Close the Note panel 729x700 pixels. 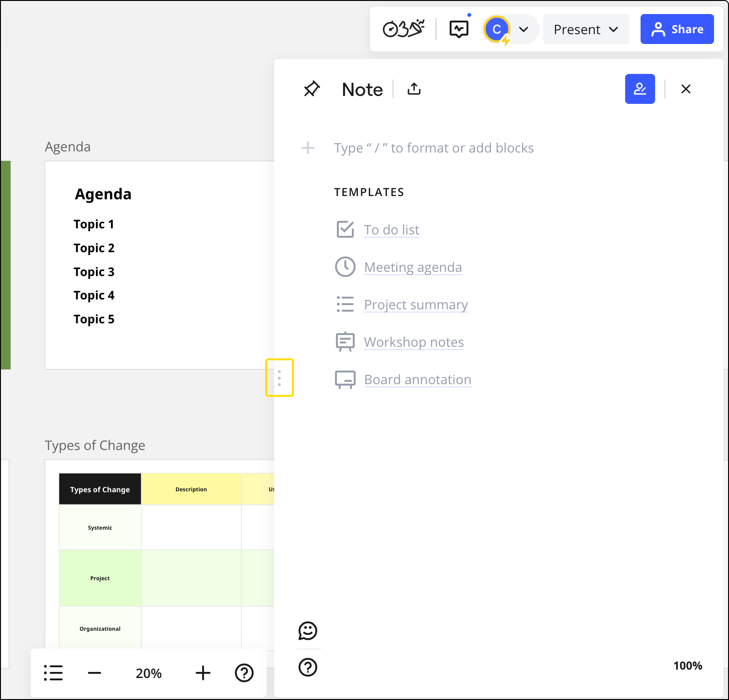point(685,89)
